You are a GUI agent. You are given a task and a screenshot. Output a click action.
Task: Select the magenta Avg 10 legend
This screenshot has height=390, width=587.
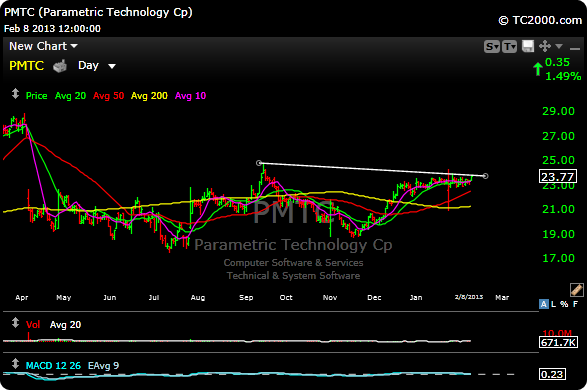(191, 96)
